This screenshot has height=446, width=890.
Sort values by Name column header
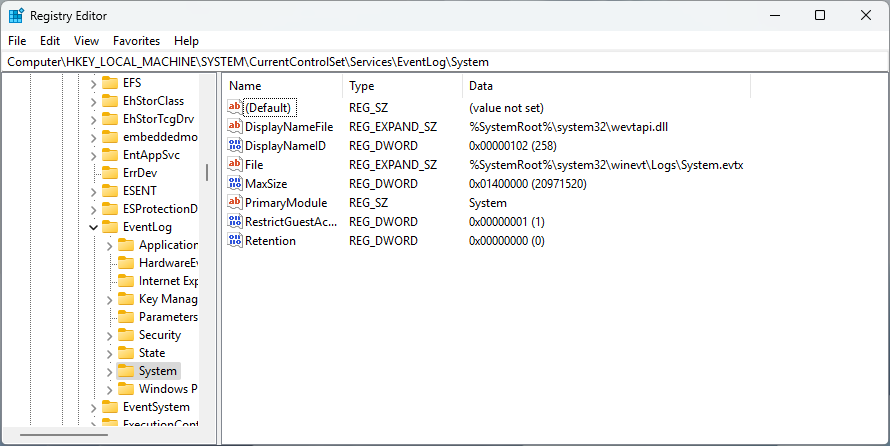pos(283,86)
